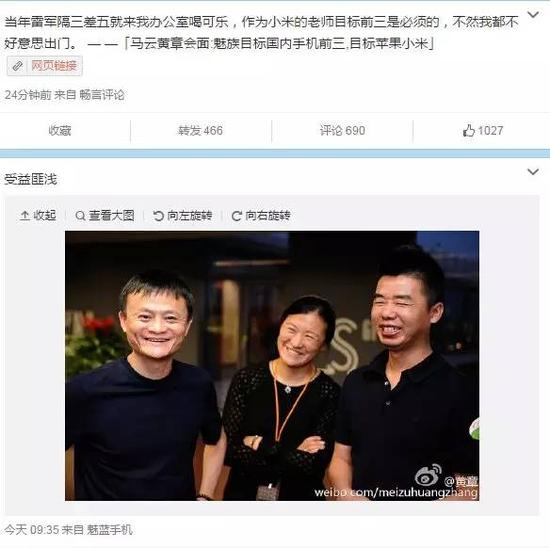Click the 24分钟前 timestamp
Screen dimensions: 550x548
pos(28,95)
